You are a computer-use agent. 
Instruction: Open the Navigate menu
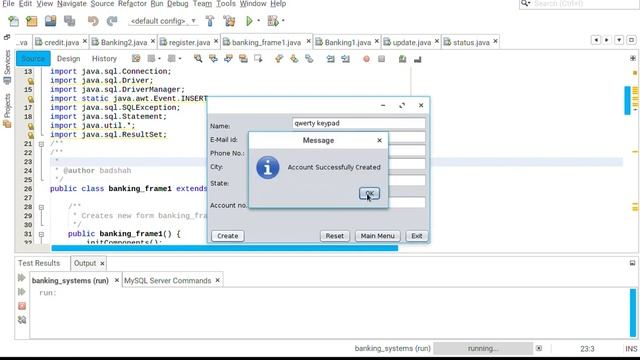click(71, 4)
